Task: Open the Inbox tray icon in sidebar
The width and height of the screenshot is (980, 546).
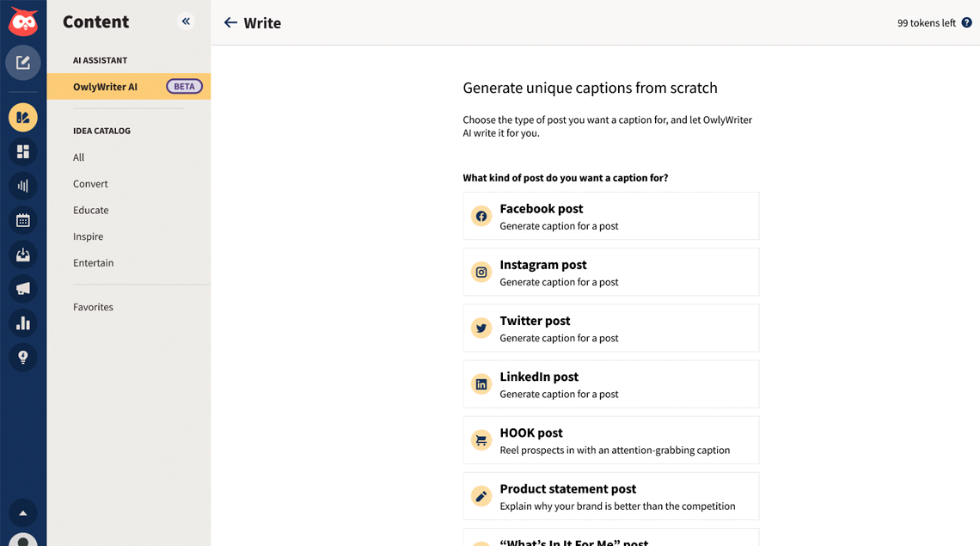Action: pyautogui.click(x=23, y=255)
